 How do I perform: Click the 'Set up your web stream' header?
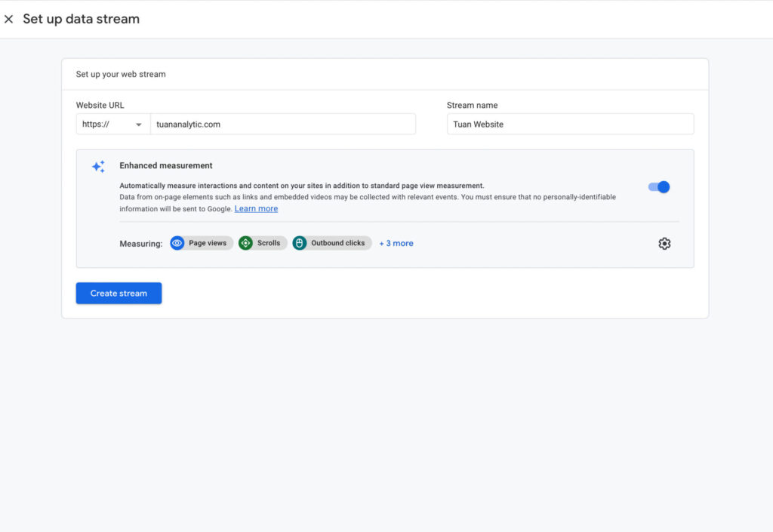point(121,75)
